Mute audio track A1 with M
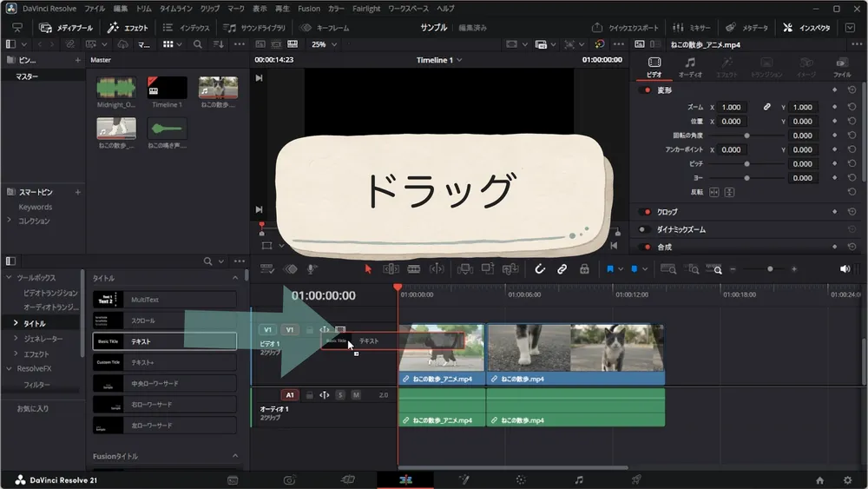 [356, 395]
